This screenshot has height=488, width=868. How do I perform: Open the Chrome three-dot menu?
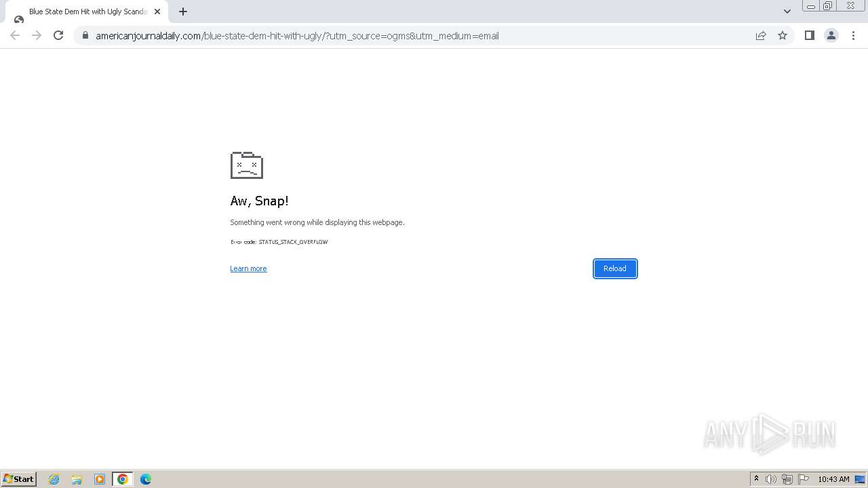853,35
